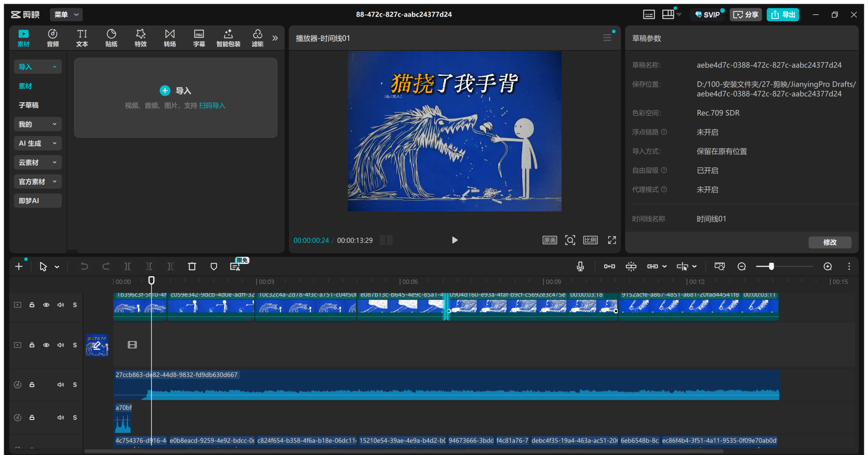Open the 转场 transitions panel
This screenshot has width=868, height=455.
pyautogui.click(x=170, y=37)
